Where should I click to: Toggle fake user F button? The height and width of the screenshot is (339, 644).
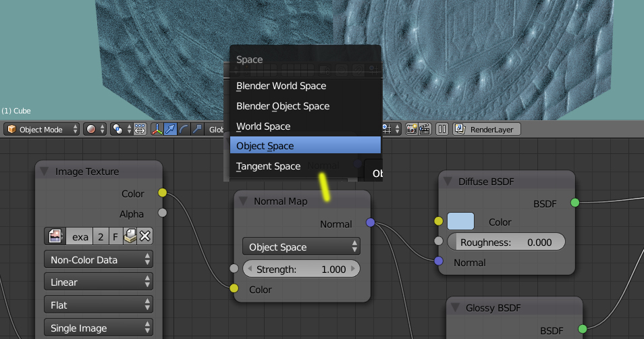point(115,236)
